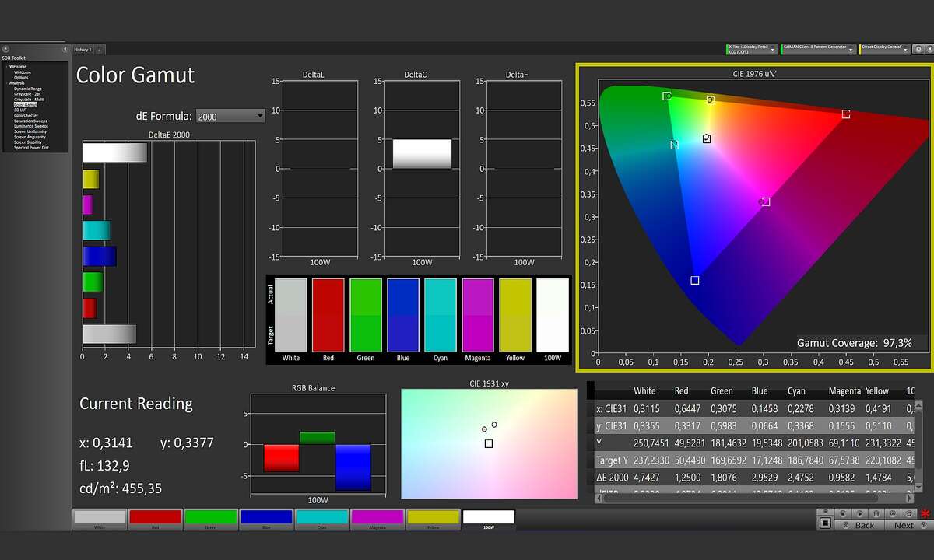Image resolution: width=934 pixels, height=560 pixels.
Task: Open Luminance Sweeps in the workflow tree
Action: pos(31,126)
